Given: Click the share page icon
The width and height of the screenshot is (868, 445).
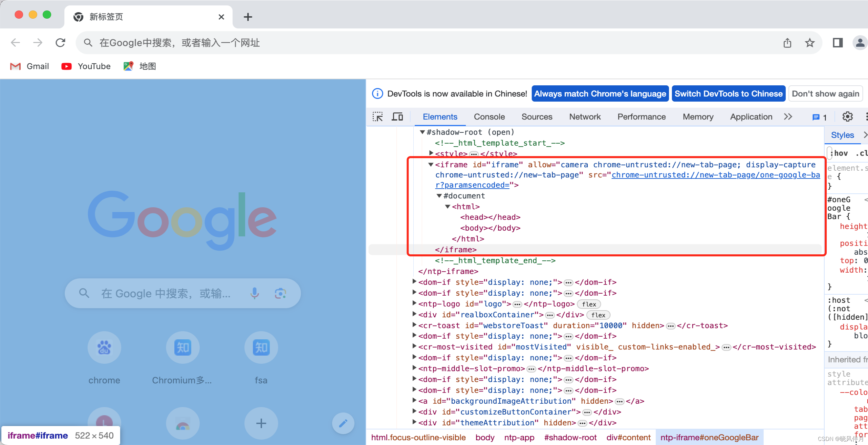Looking at the screenshot, I should click(x=787, y=43).
